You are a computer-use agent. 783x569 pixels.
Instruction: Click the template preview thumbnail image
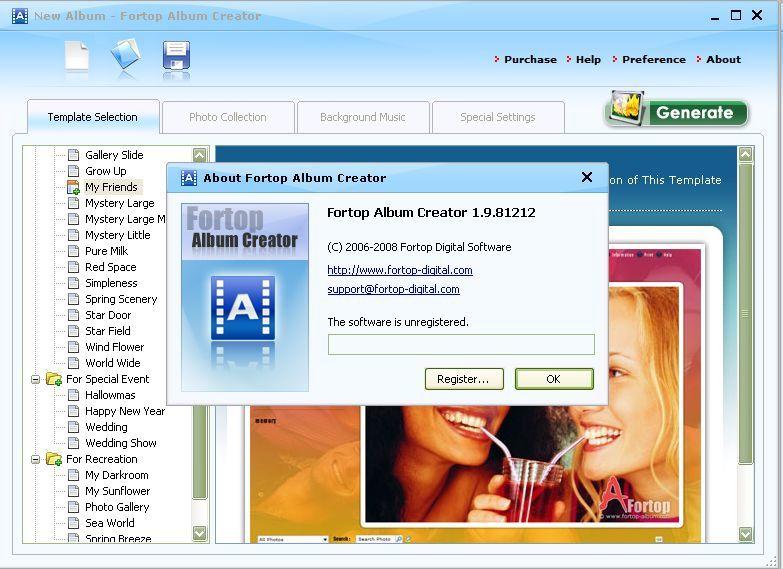coord(475,395)
